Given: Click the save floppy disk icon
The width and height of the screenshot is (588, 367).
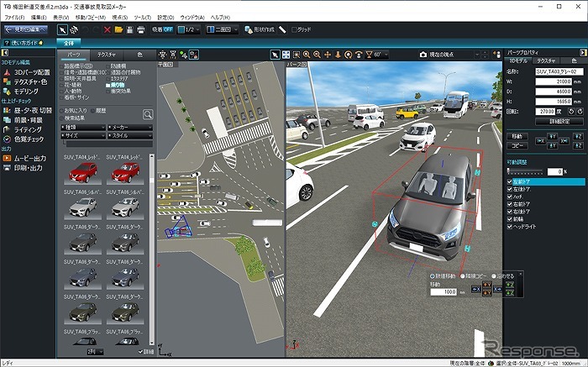Looking at the screenshot, I should [130, 30].
